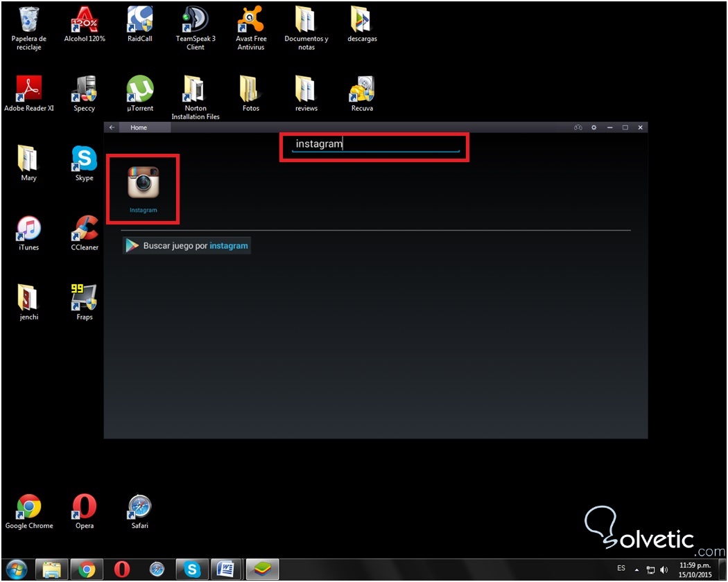The width and height of the screenshot is (728, 582).
Task: Launch Skype desktop shortcut
Action: click(x=85, y=164)
